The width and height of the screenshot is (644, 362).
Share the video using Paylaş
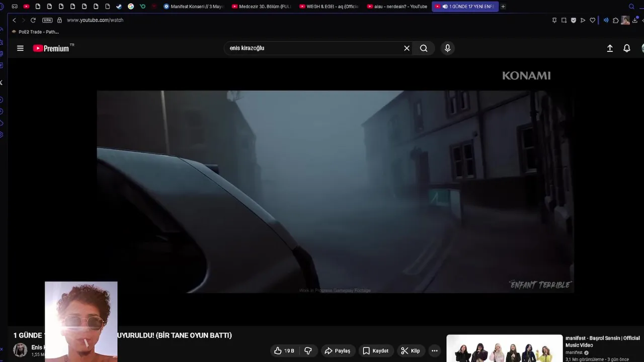point(338,351)
